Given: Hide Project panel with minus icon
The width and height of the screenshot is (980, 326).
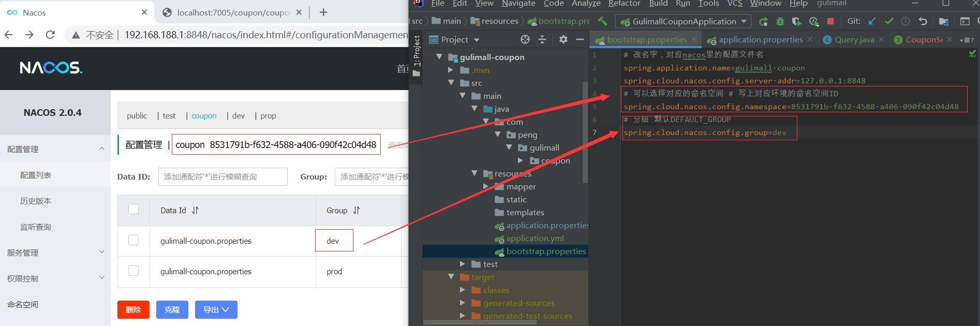Looking at the screenshot, I should [x=580, y=39].
